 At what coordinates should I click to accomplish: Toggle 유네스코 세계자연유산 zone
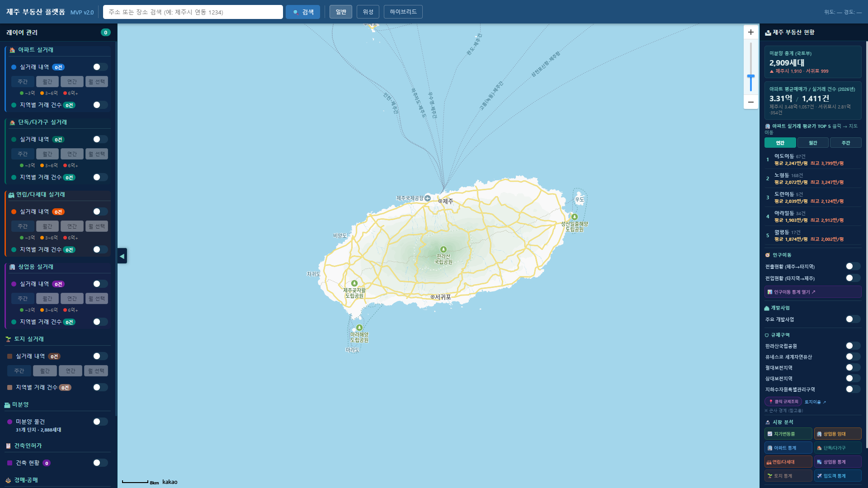click(x=853, y=357)
